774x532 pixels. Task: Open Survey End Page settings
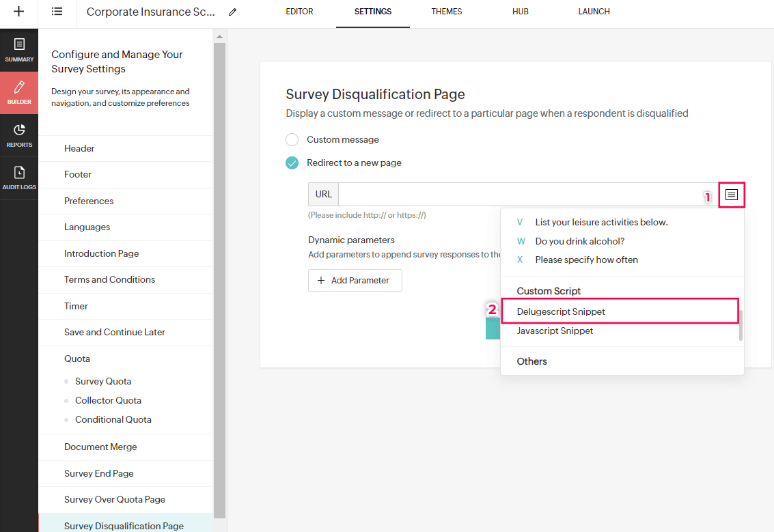[99, 473]
